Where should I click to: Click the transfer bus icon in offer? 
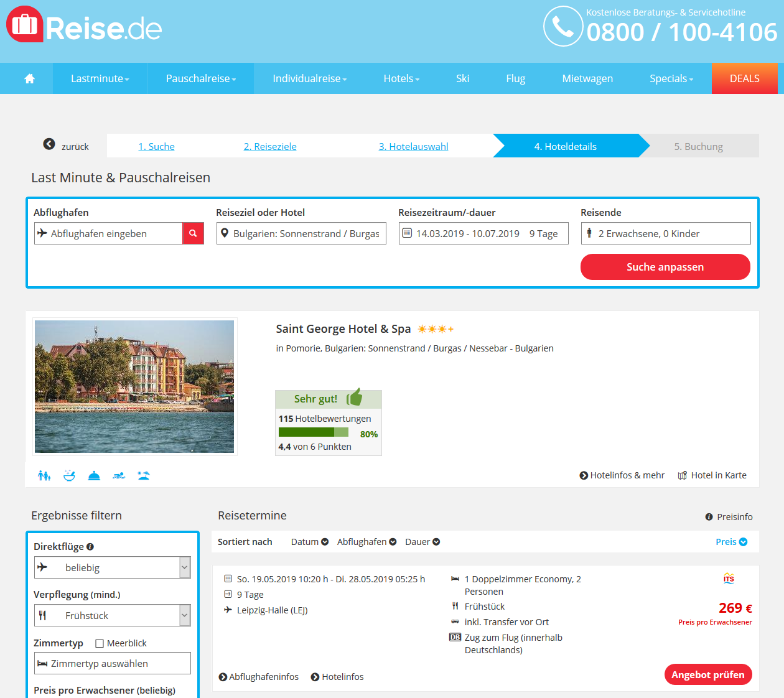click(x=455, y=621)
